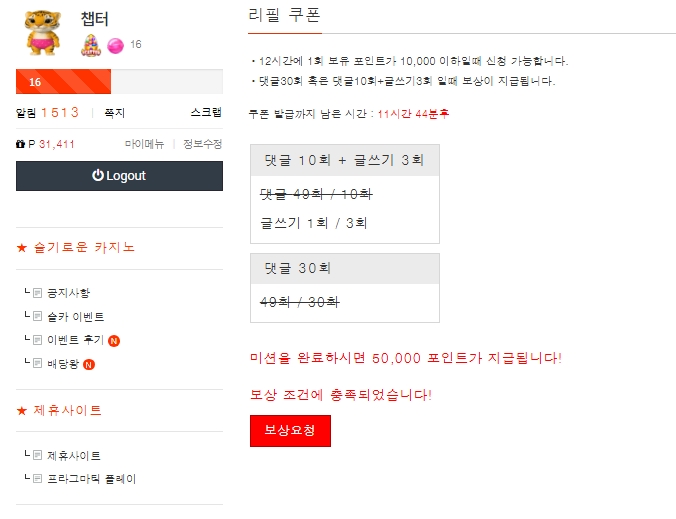
Task: Click the pink candy level icon
Action: coord(114,44)
